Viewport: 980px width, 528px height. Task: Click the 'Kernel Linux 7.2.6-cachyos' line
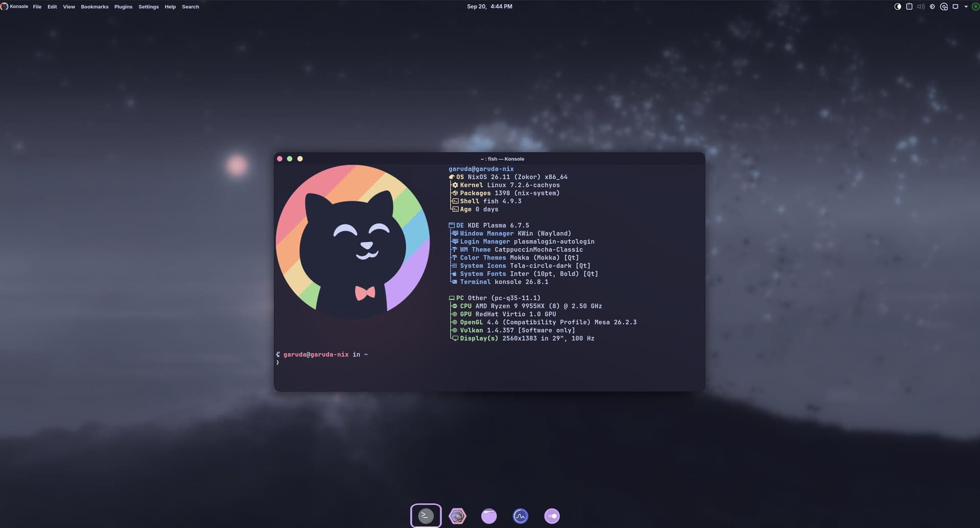(x=505, y=185)
